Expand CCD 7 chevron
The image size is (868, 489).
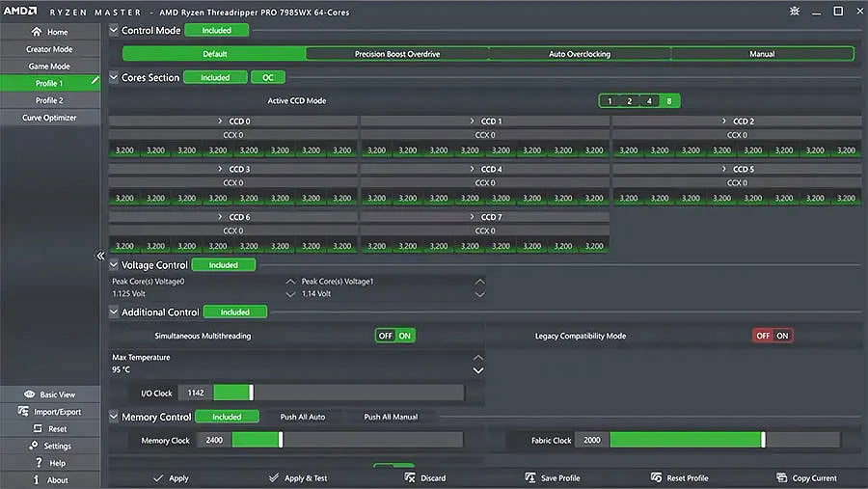click(x=472, y=217)
